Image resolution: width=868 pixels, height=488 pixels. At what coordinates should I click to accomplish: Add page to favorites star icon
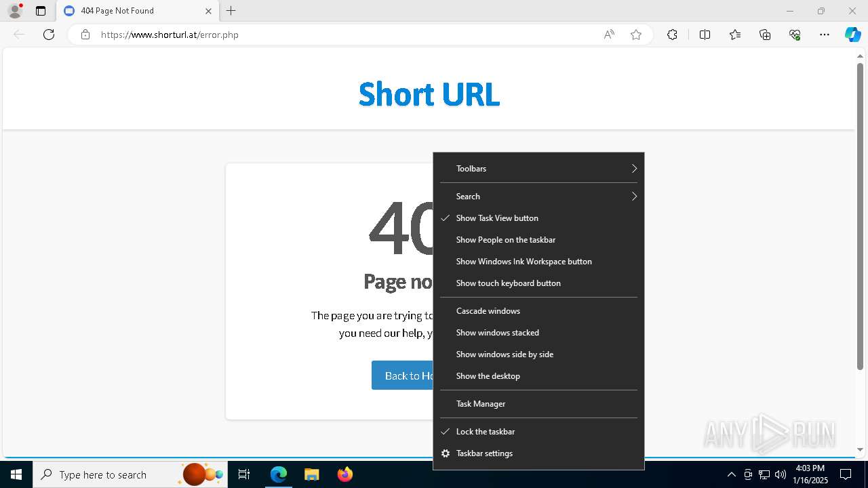coord(636,35)
